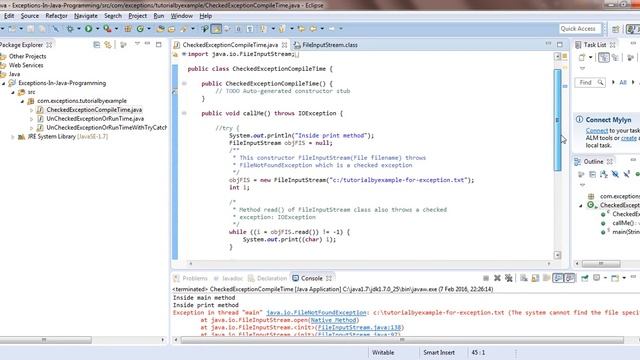Click Clear Console icon
This screenshot has width=640, height=360.
(x=524, y=278)
